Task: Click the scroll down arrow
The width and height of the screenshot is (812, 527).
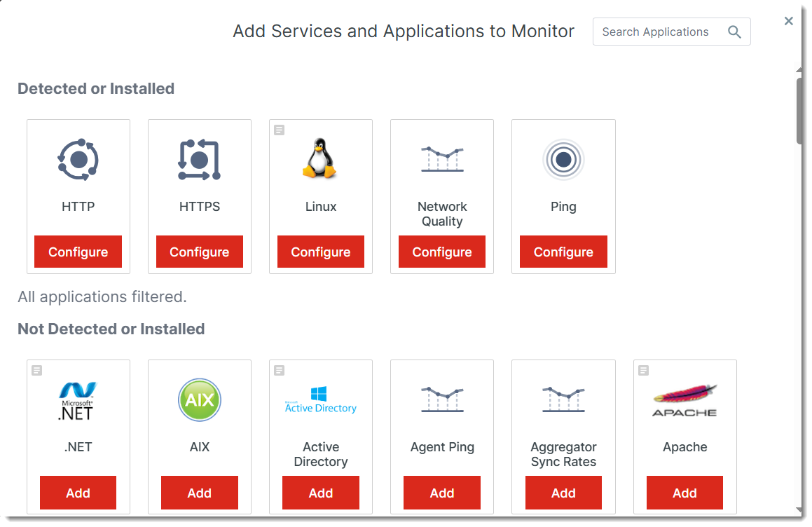Action: point(799,509)
